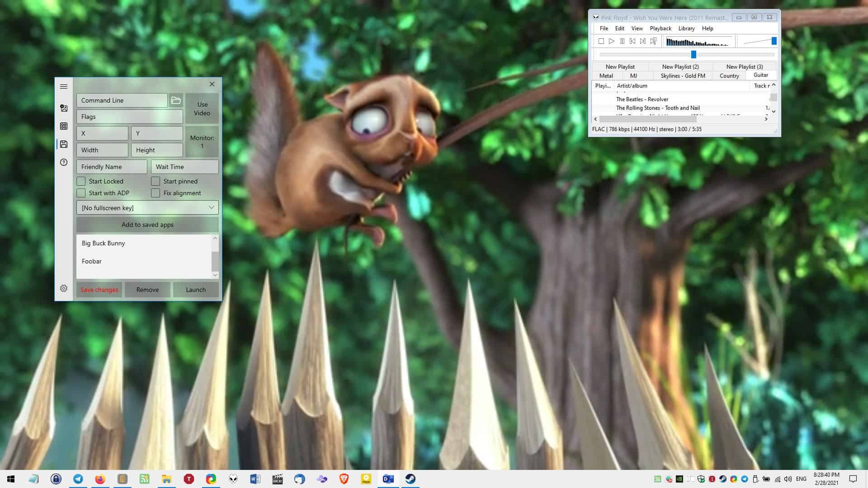Click the Launch button for saved app

[x=195, y=289]
